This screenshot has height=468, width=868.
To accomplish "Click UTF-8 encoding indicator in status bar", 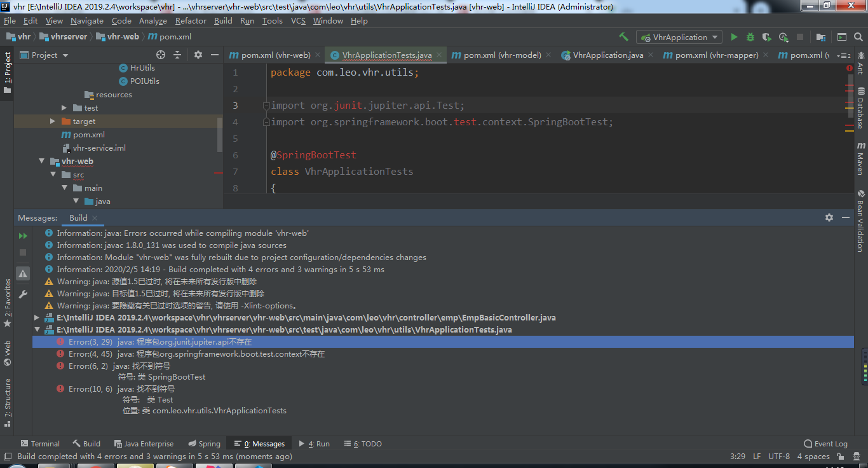I will [779, 456].
